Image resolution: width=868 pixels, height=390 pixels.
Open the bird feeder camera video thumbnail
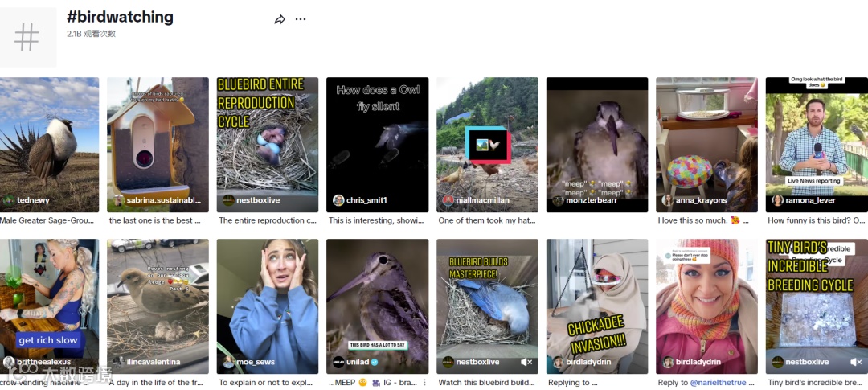click(x=158, y=145)
